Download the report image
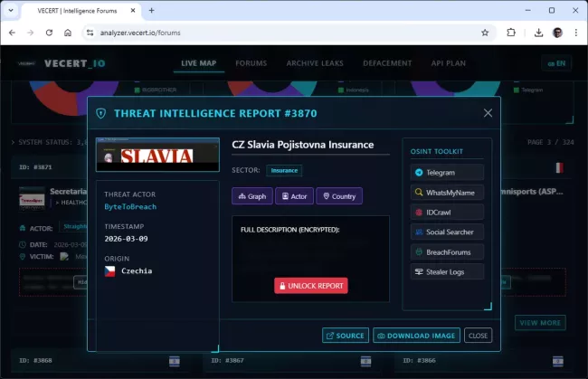 pos(416,336)
